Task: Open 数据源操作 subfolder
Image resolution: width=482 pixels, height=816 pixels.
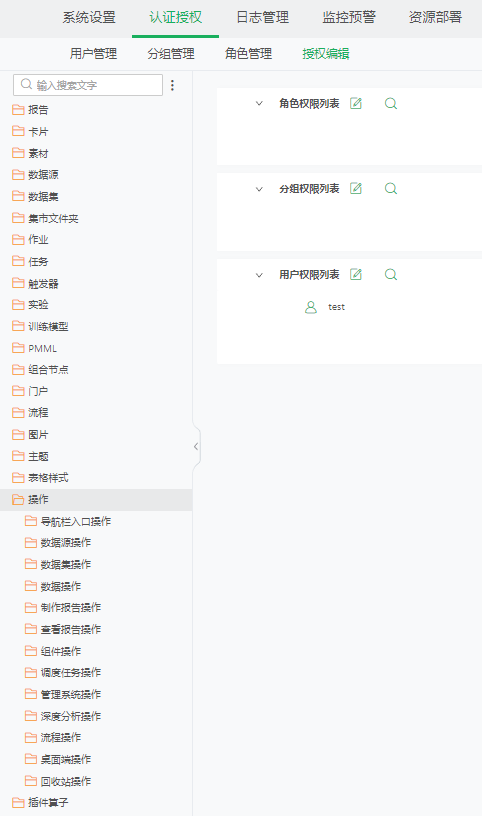Action: tap(66, 543)
